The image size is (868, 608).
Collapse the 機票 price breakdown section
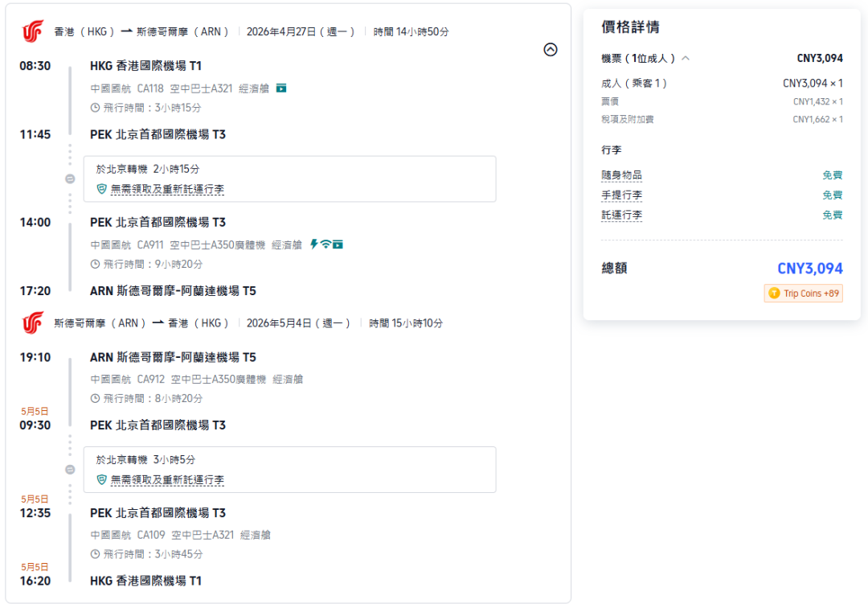(x=686, y=58)
